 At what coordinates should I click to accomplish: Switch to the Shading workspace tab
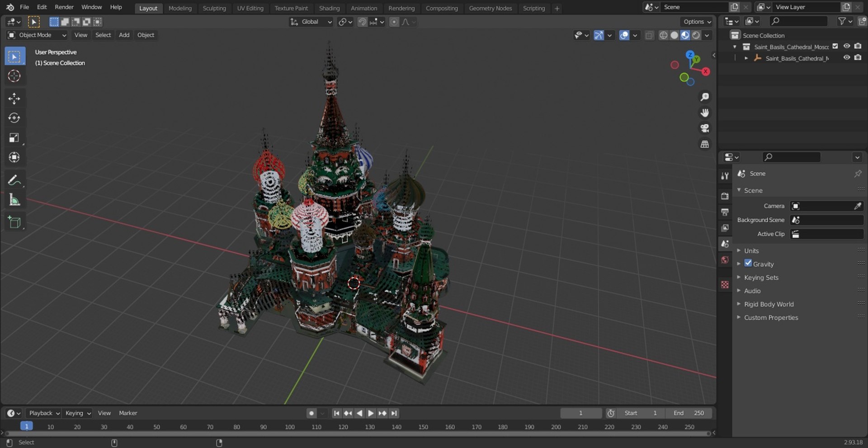click(329, 8)
